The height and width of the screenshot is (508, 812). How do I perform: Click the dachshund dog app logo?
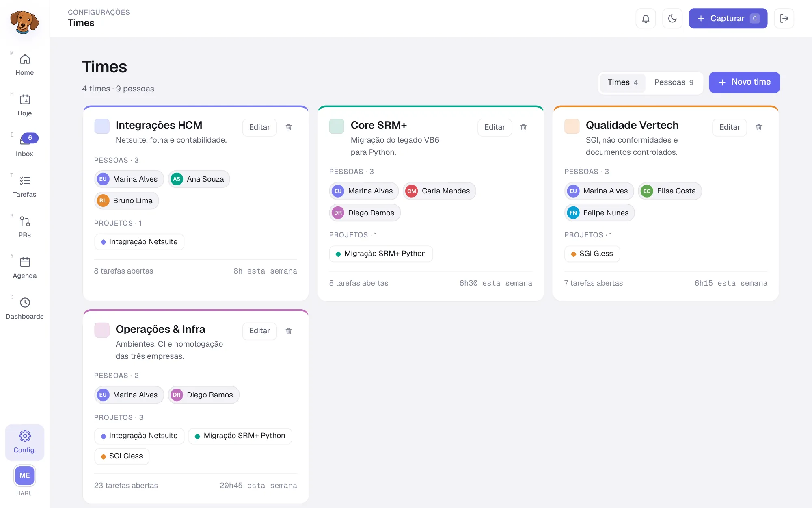[24, 22]
